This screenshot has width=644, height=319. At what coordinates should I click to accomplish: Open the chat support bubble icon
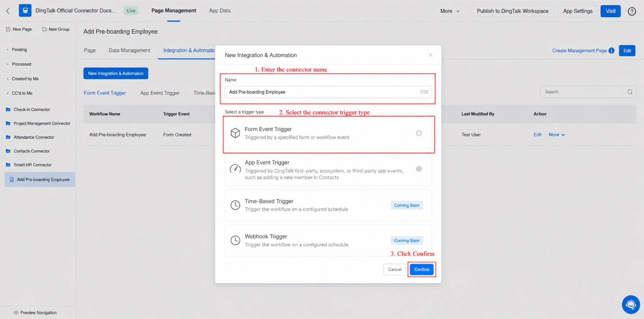[x=631, y=304]
